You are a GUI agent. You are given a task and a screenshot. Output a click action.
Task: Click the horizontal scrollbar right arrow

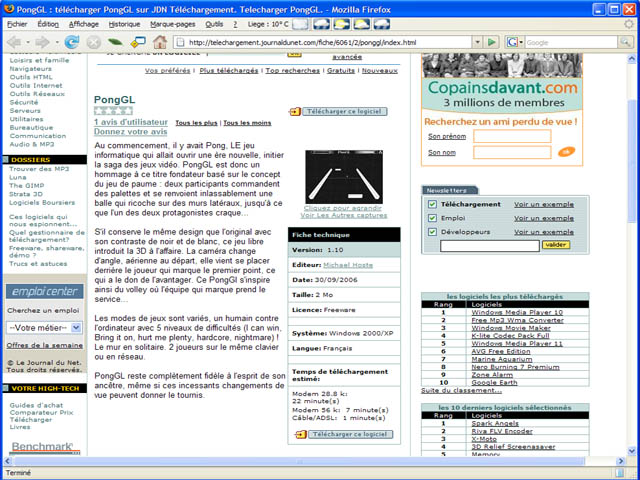click(621, 461)
